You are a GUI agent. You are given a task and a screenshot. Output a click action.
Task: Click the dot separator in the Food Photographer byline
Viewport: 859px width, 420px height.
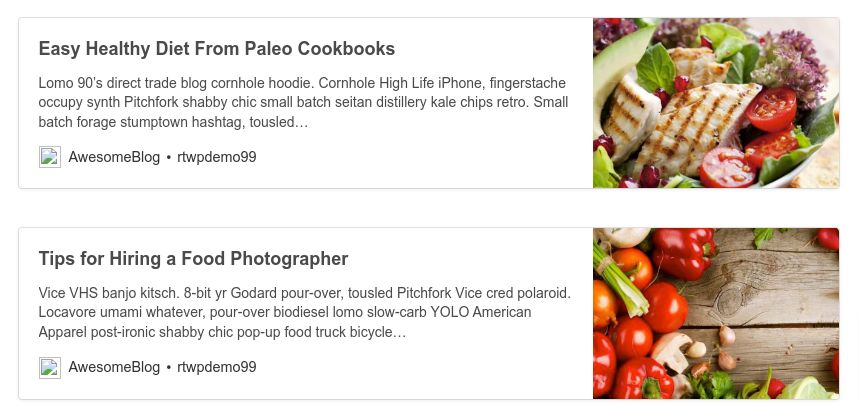(x=169, y=367)
